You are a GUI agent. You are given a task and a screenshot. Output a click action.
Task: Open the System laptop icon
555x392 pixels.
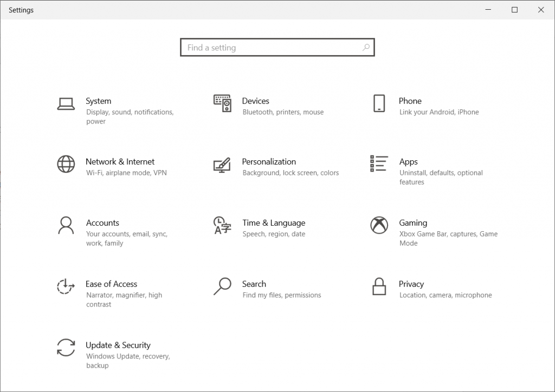pyautogui.click(x=66, y=104)
